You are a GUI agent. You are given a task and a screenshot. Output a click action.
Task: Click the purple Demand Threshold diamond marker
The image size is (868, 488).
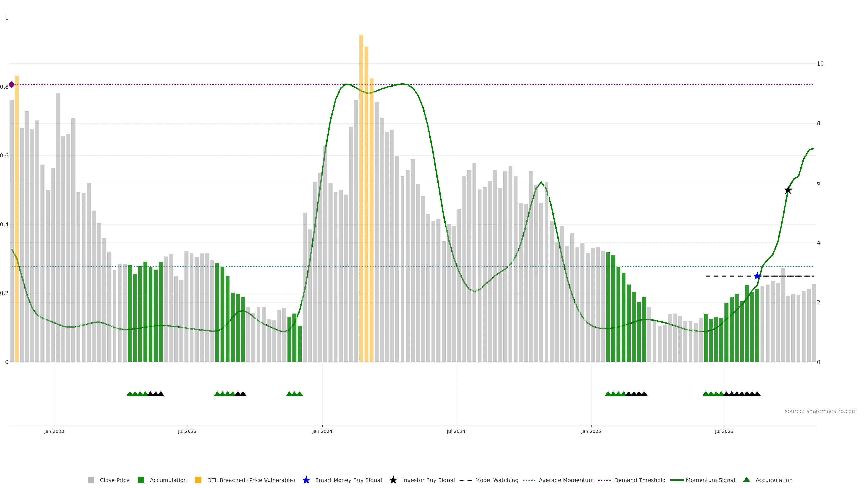pos(12,84)
